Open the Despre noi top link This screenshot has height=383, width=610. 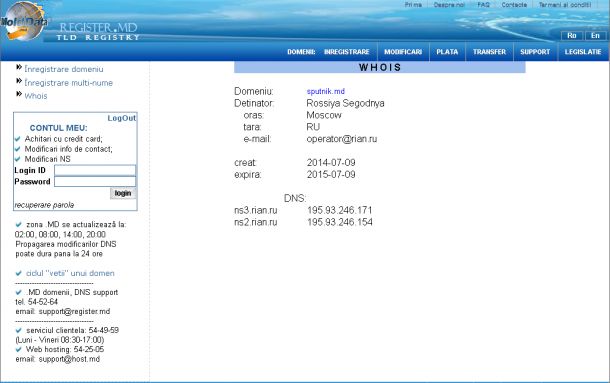pyautogui.click(x=449, y=5)
